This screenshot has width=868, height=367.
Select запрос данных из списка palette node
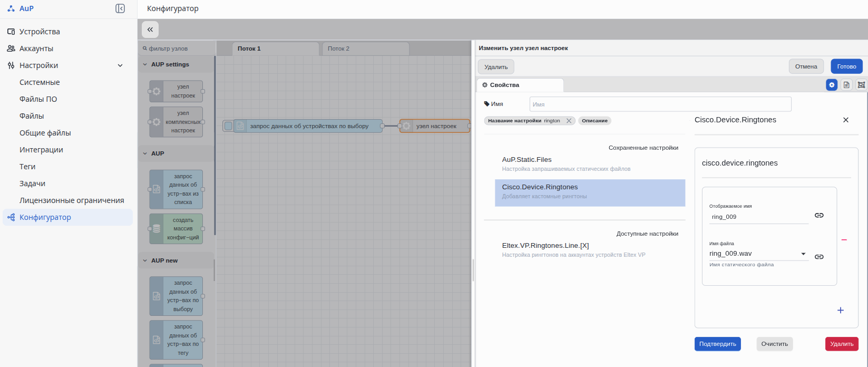(176, 189)
